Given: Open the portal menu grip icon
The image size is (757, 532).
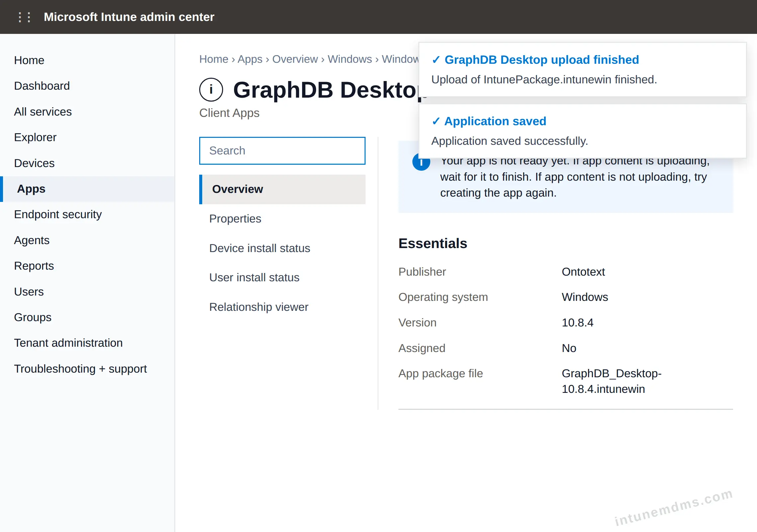Looking at the screenshot, I should (x=24, y=17).
